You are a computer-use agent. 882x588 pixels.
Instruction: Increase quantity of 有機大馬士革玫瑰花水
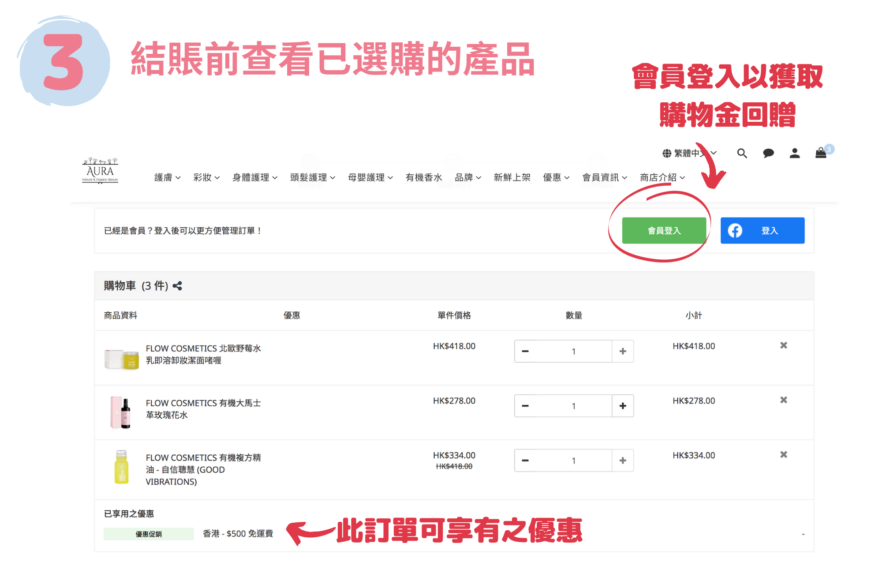[623, 406]
